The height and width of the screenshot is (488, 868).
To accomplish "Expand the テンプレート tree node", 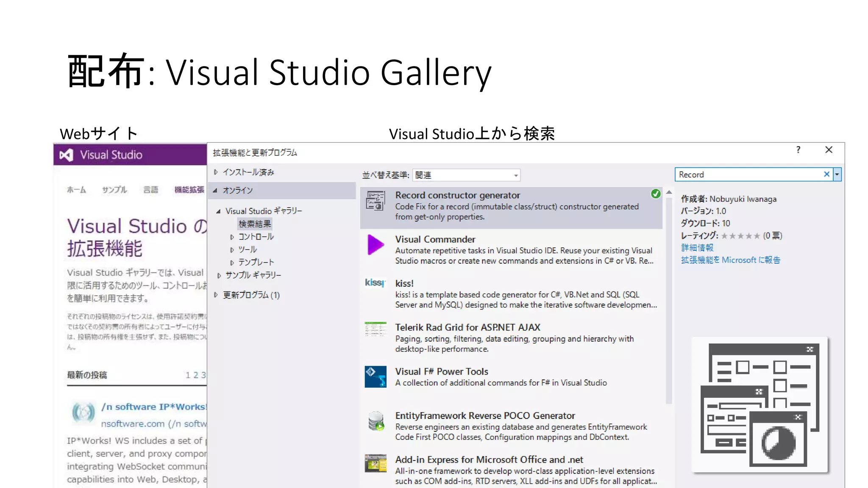I will 232,262.
